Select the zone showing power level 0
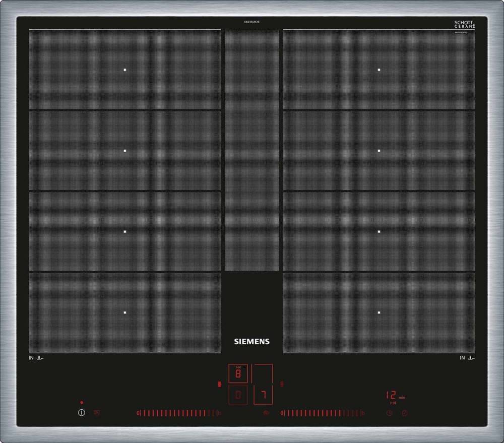 point(238,395)
